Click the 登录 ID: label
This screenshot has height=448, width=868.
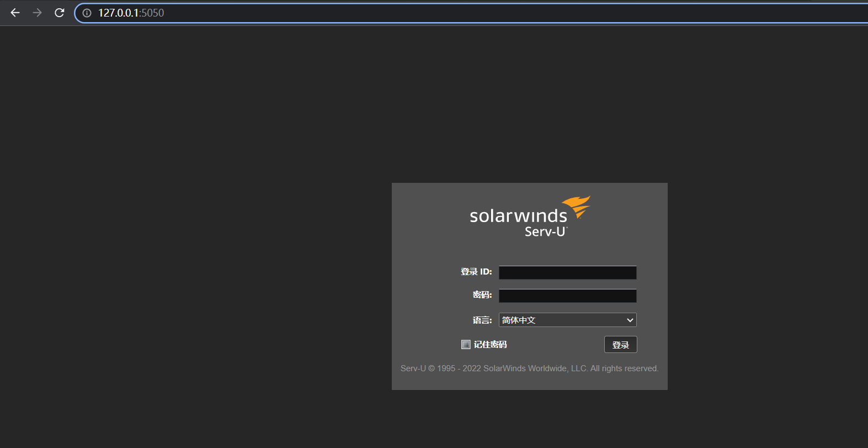pyautogui.click(x=476, y=272)
